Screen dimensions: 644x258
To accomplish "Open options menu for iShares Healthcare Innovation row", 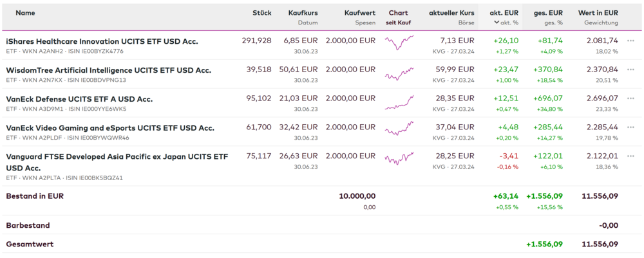I will click(630, 41).
